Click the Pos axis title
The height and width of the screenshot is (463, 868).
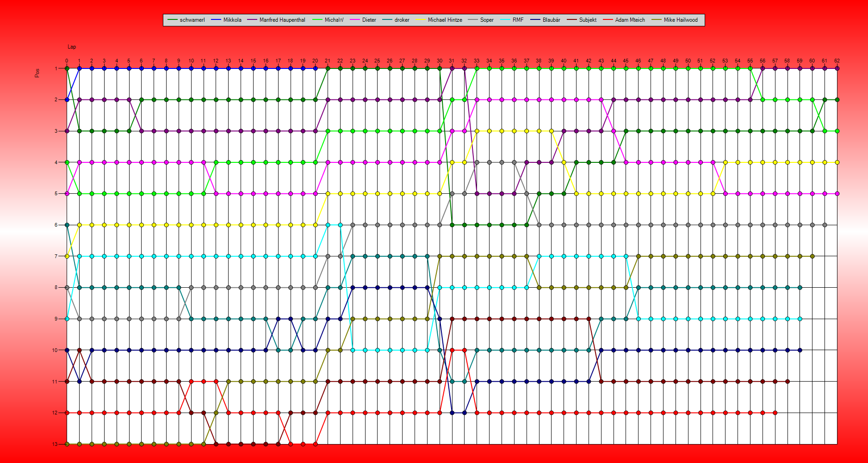(x=37, y=73)
